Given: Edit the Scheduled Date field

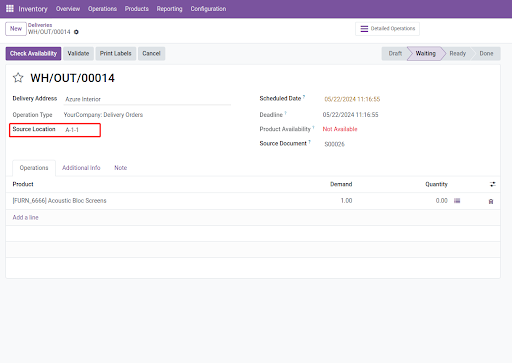Looking at the screenshot, I should (x=352, y=99).
